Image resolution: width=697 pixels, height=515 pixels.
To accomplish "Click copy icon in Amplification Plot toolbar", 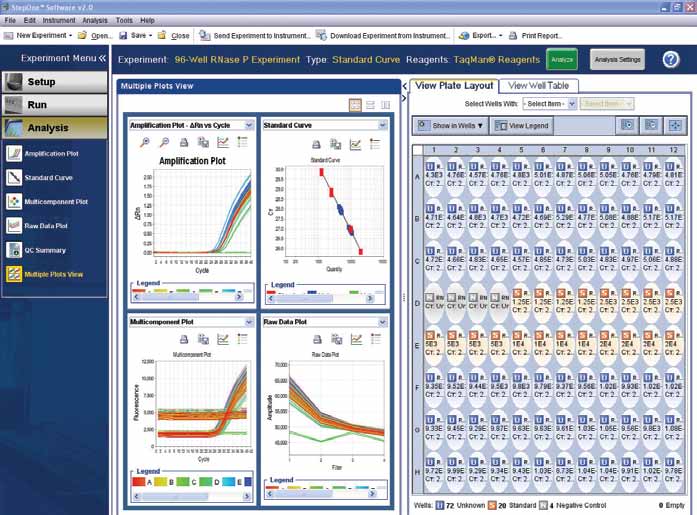I will 203,144.
